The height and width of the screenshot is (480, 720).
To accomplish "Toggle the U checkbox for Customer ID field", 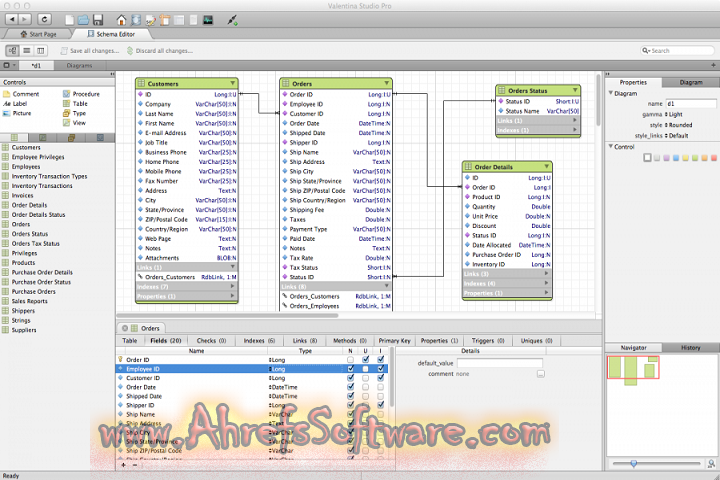I will (x=366, y=379).
